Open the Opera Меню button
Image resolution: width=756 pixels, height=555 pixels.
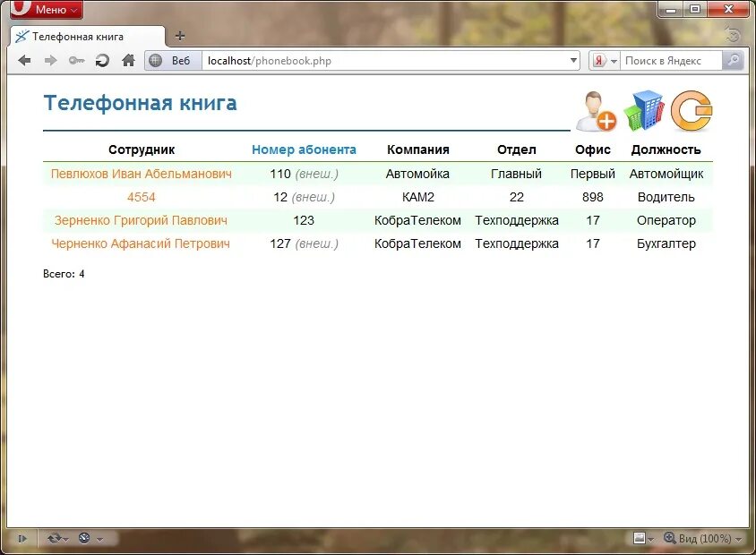(x=47, y=9)
